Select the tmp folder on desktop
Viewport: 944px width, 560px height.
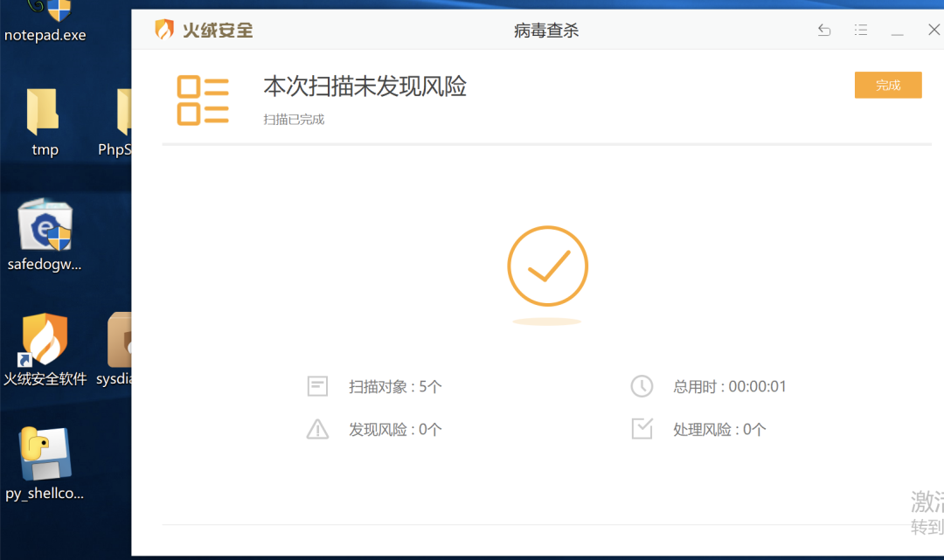coord(44,122)
